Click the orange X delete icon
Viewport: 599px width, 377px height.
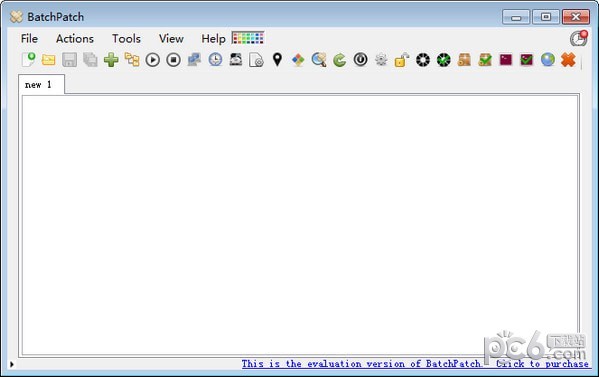tap(568, 60)
